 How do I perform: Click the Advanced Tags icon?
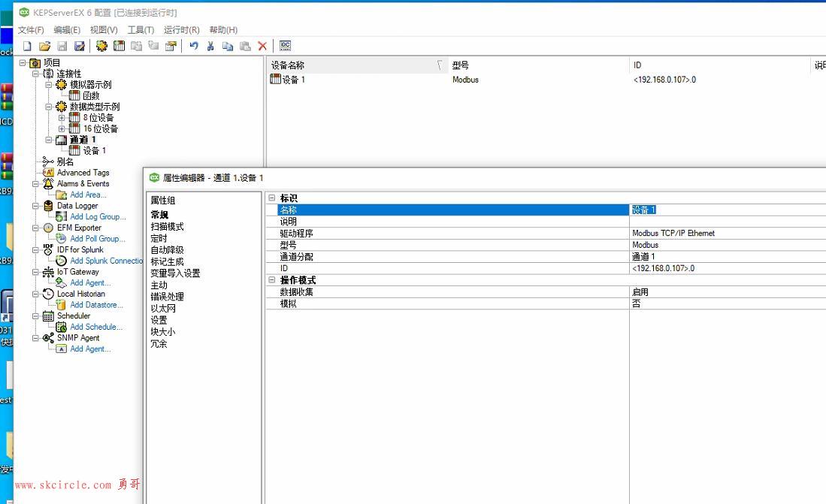coord(48,172)
